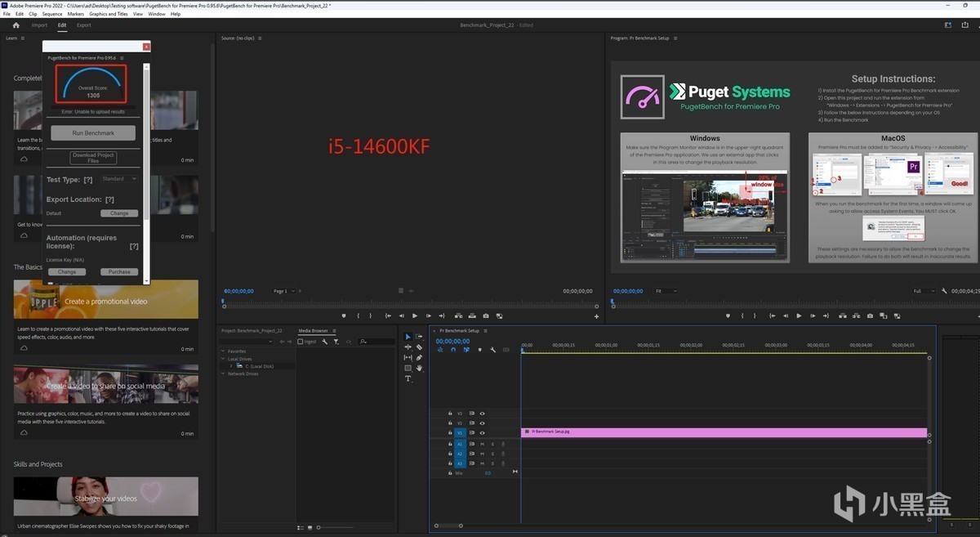
Task: Open the timeline display settings wrench
Action: click(492, 350)
